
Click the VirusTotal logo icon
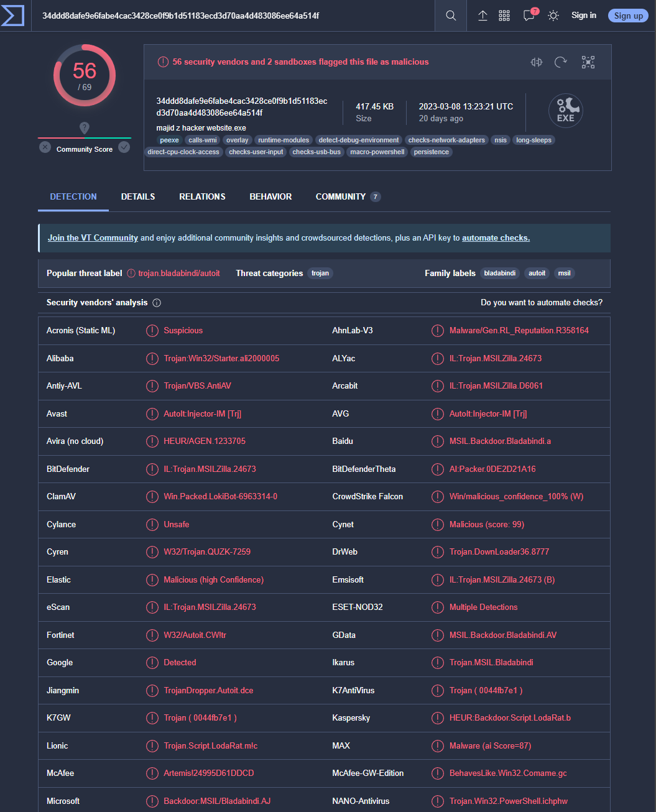12,16
